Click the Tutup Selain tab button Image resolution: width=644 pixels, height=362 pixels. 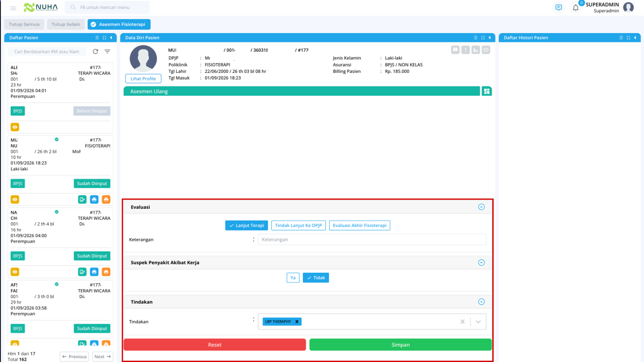[x=66, y=25]
